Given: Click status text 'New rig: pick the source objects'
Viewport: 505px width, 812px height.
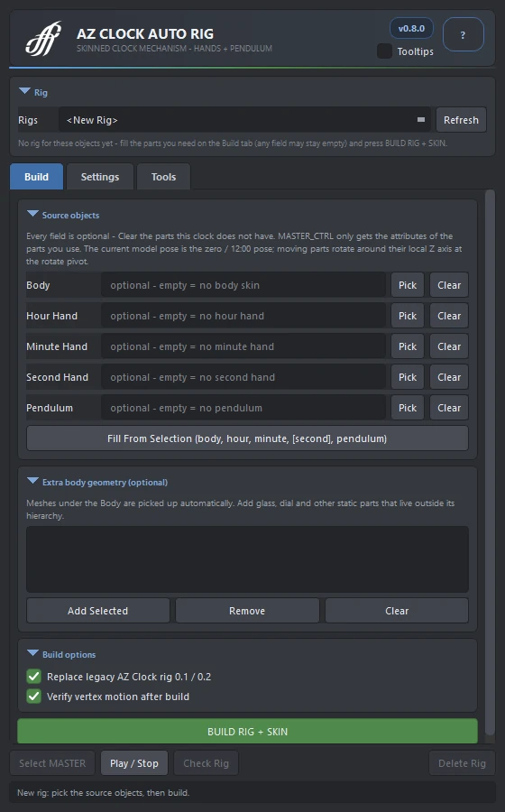Looking at the screenshot, I should pyautogui.click(x=103, y=792).
